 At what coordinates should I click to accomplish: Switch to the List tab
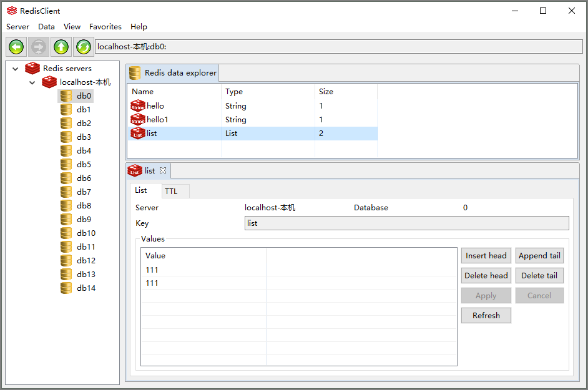[x=146, y=190]
